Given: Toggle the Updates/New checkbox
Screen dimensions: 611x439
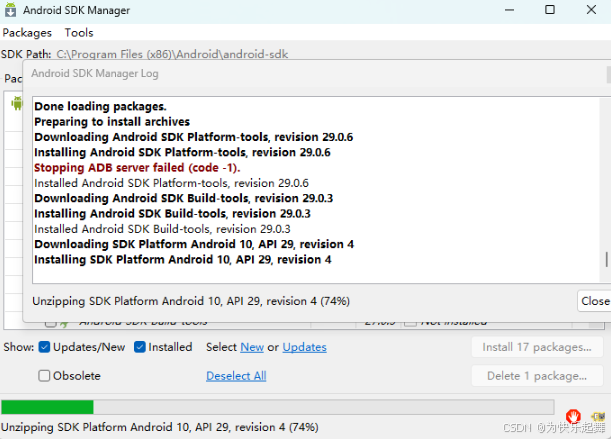Looking at the screenshot, I should point(44,347).
